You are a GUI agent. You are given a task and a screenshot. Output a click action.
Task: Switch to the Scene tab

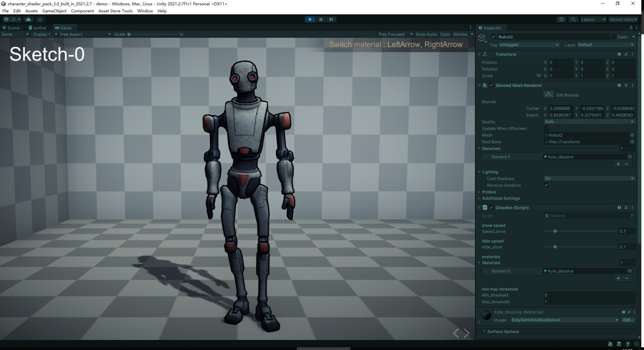click(x=12, y=28)
